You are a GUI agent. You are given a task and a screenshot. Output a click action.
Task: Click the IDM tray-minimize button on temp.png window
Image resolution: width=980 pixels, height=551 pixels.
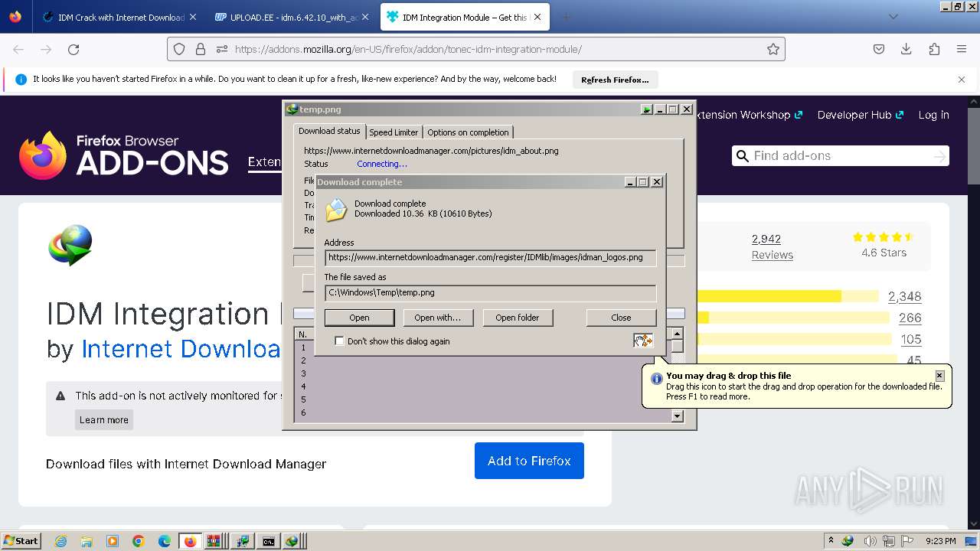(647, 109)
